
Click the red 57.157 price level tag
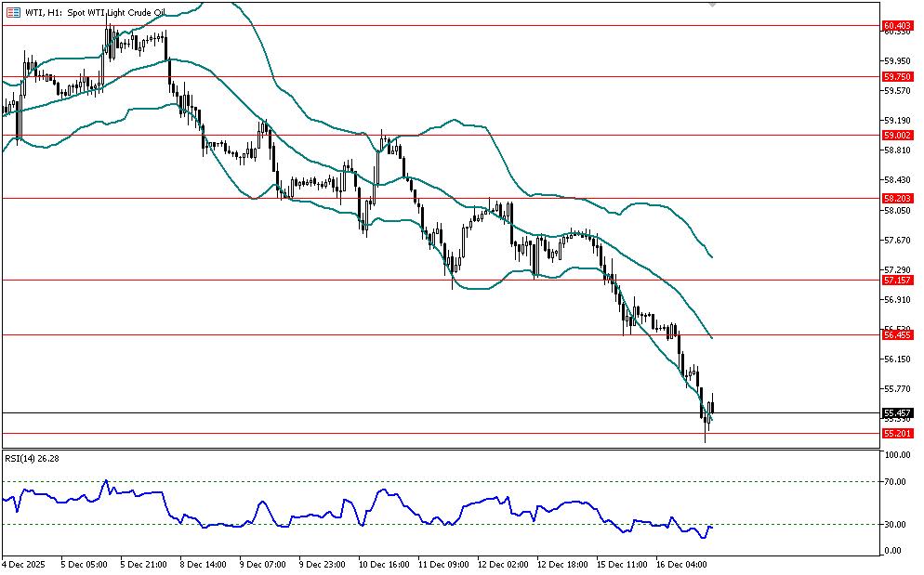896,280
